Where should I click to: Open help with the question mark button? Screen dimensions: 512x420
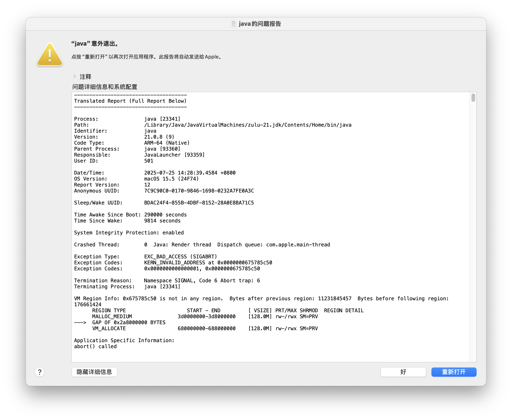click(40, 372)
